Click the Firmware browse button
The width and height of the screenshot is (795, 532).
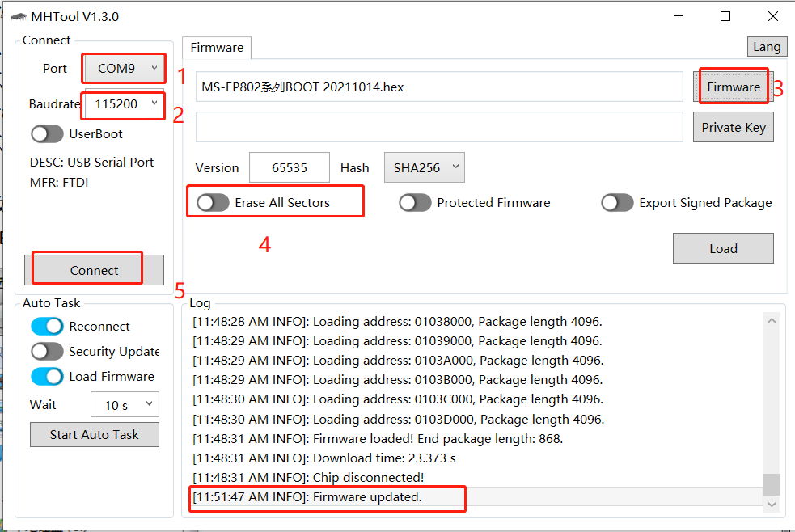pos(734,87)
